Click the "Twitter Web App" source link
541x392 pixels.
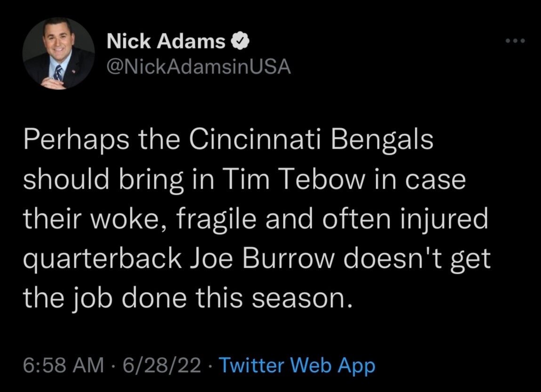click(x=297, y=365)
